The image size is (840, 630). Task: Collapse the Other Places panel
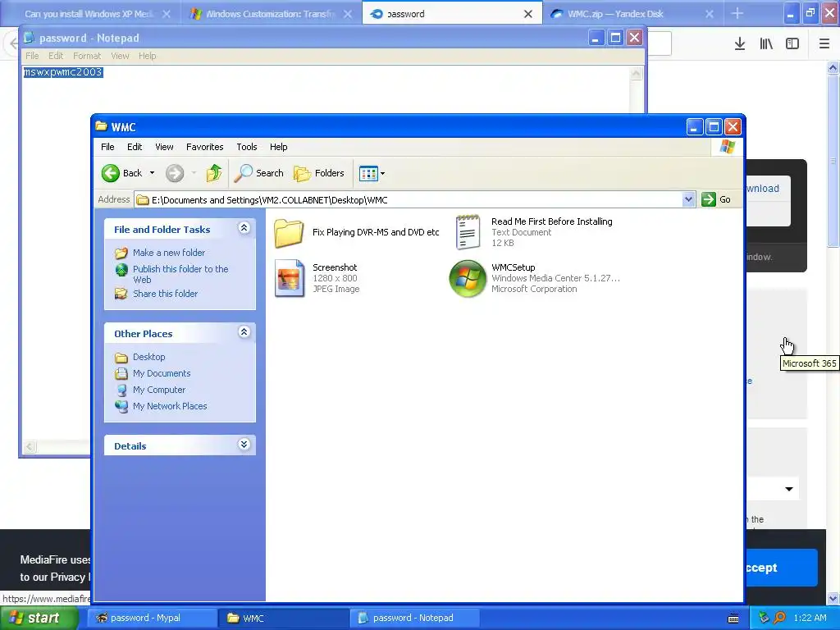click(244, 332)
